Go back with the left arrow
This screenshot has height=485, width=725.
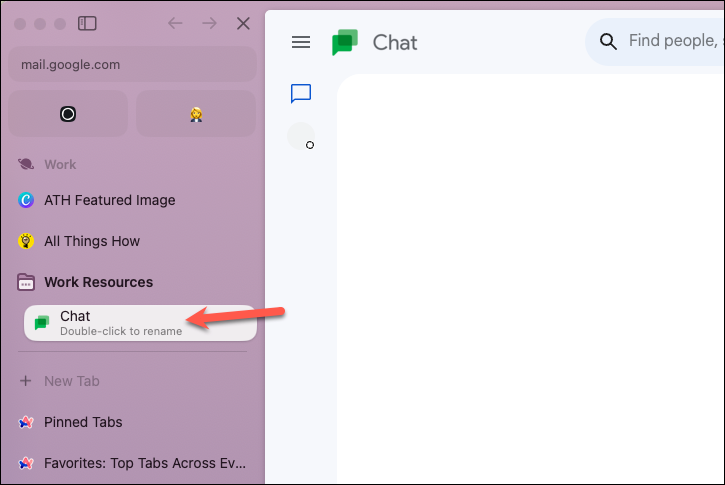[175, 23]
